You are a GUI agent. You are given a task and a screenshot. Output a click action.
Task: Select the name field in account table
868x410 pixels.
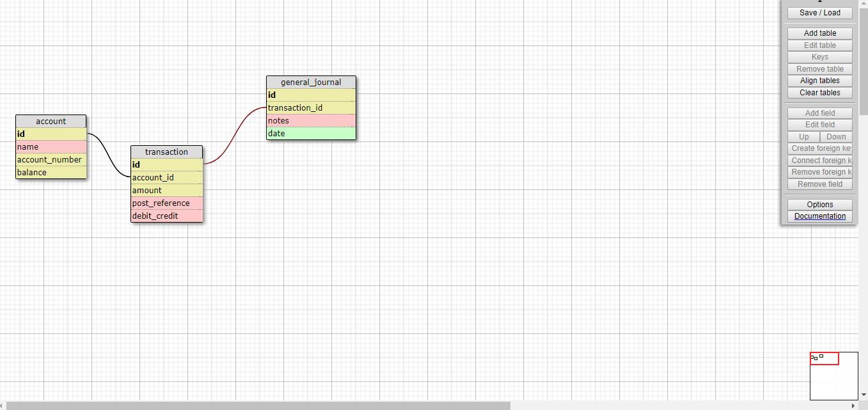[x=51, y=147]
